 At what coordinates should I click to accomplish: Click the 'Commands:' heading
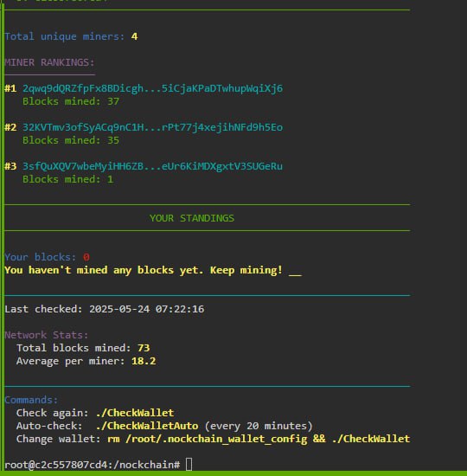tap(31, 400)
